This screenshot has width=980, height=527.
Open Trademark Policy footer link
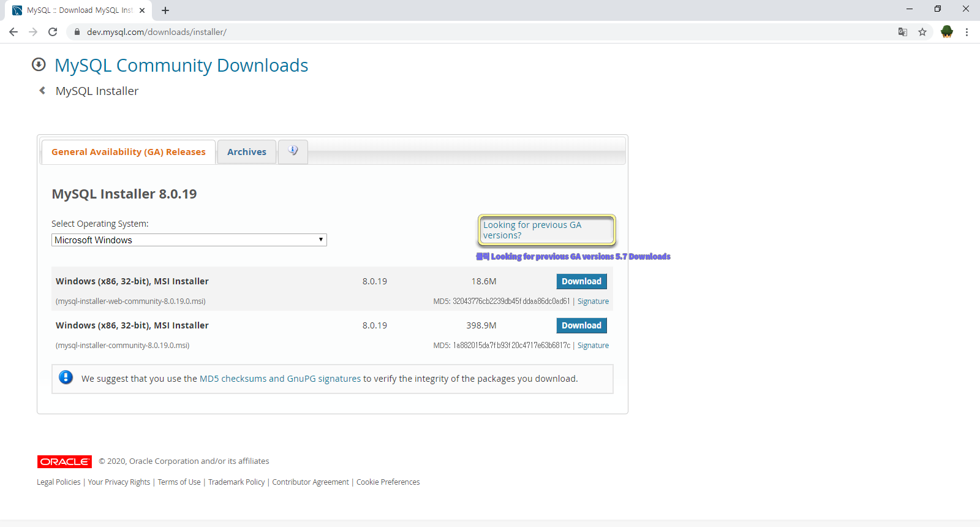[x=236, y=482]
